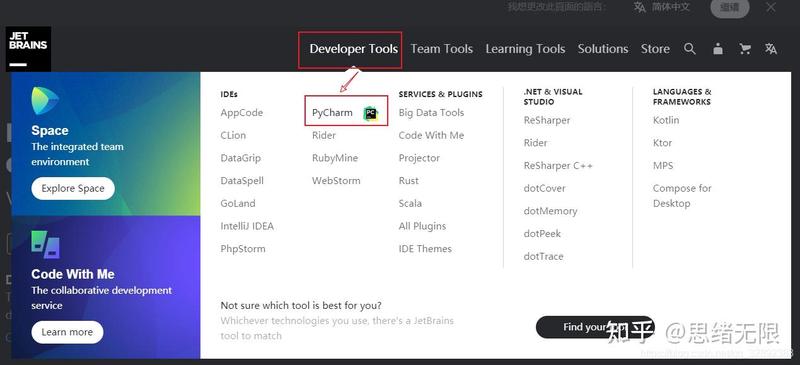This screenshot has width=800, height=365.
Task: Click the PyCharm product icon
Action: click(x=371, y=113)
